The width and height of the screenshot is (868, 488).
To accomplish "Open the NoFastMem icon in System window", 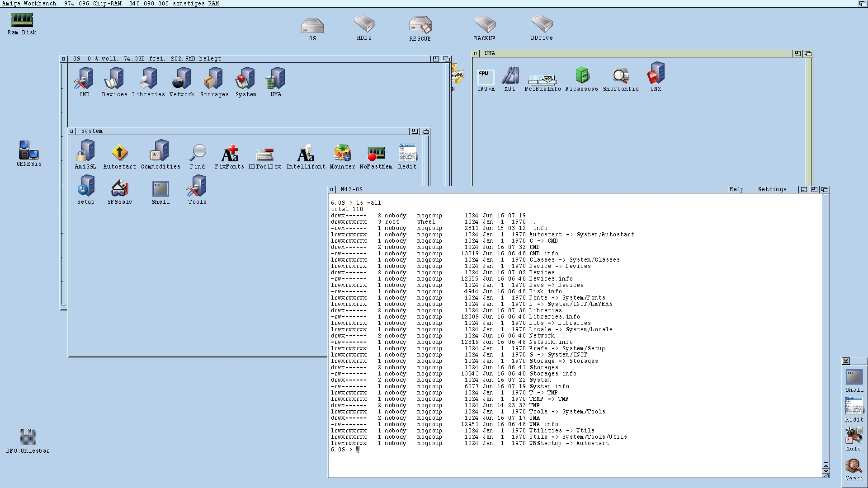I will [x=376, y=154].
